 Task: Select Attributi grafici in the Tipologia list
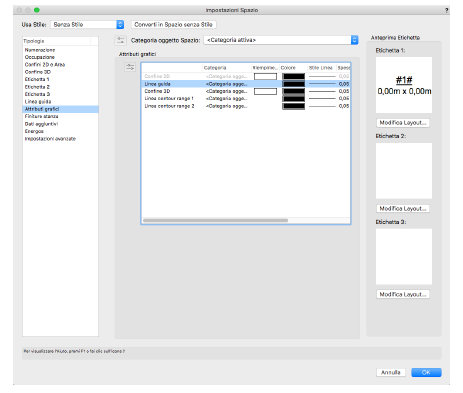60,109
